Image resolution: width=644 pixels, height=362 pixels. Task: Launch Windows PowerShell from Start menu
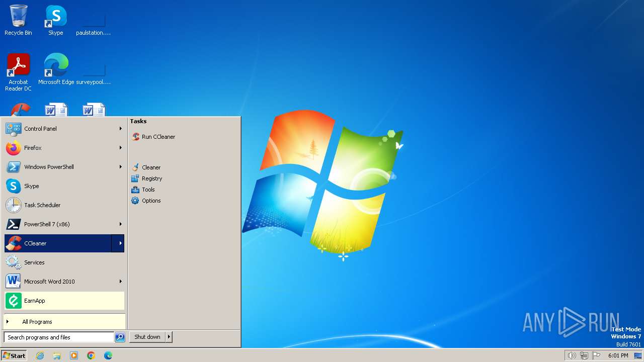64,167
